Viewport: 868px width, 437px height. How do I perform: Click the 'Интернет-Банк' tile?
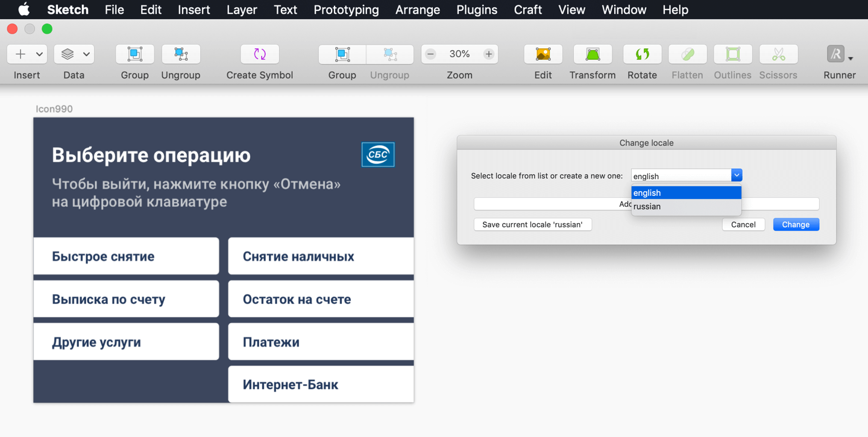pyautogui.click(x=321, y=385)
